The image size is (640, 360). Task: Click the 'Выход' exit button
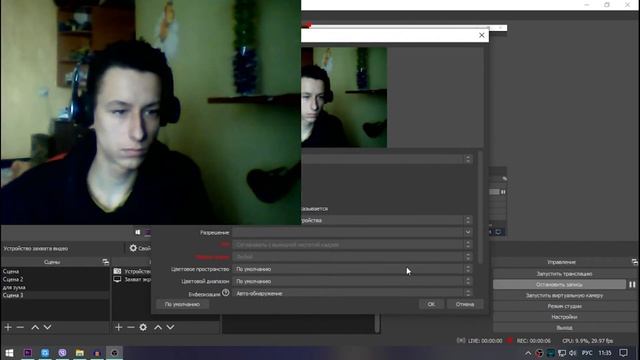(564, 327)
